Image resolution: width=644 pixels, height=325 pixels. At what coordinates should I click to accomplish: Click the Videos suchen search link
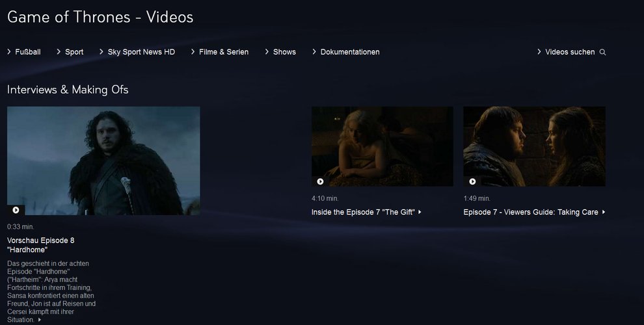click(x=570, y=52)
